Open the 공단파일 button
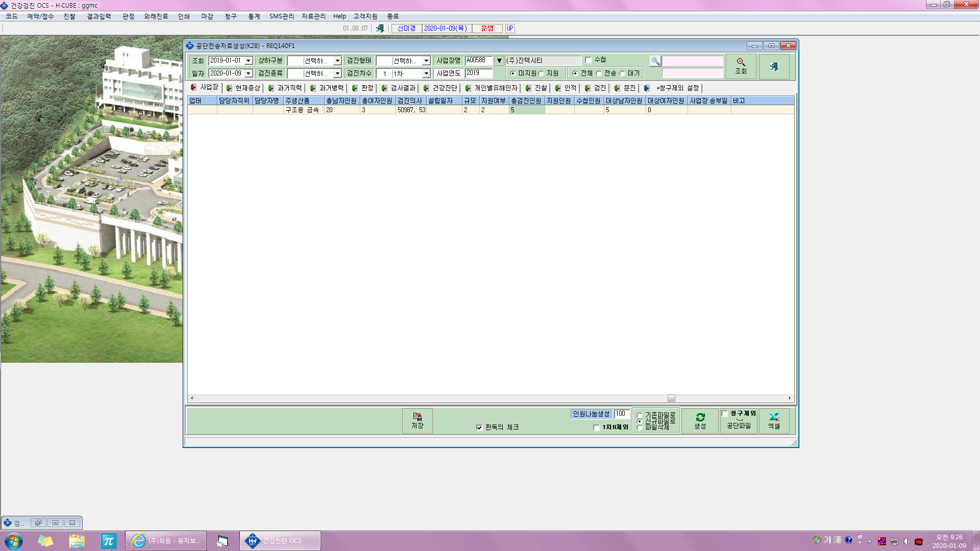This screenshot has height=551, width=980. (739, 425)
